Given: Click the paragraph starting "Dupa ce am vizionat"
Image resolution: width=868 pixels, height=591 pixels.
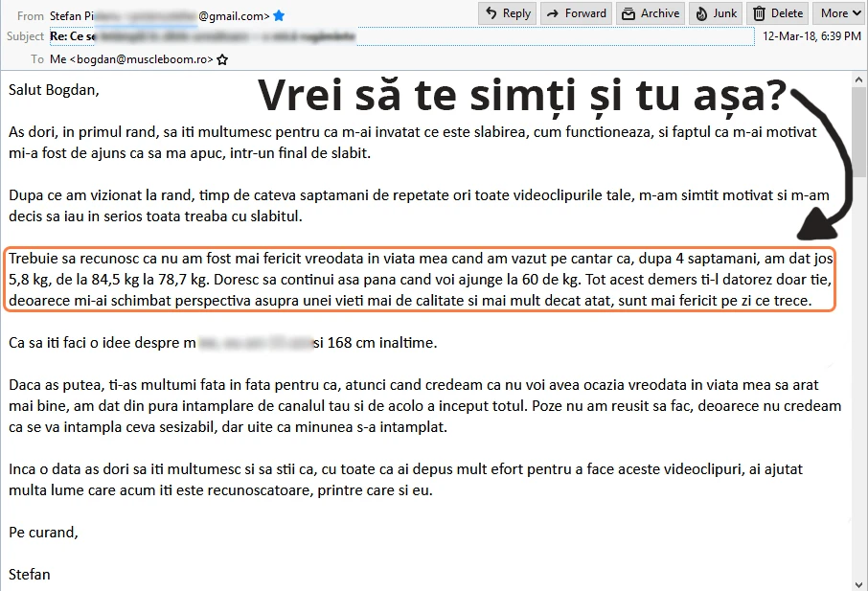Looking at the screenshot, I should tap(419, 205).
